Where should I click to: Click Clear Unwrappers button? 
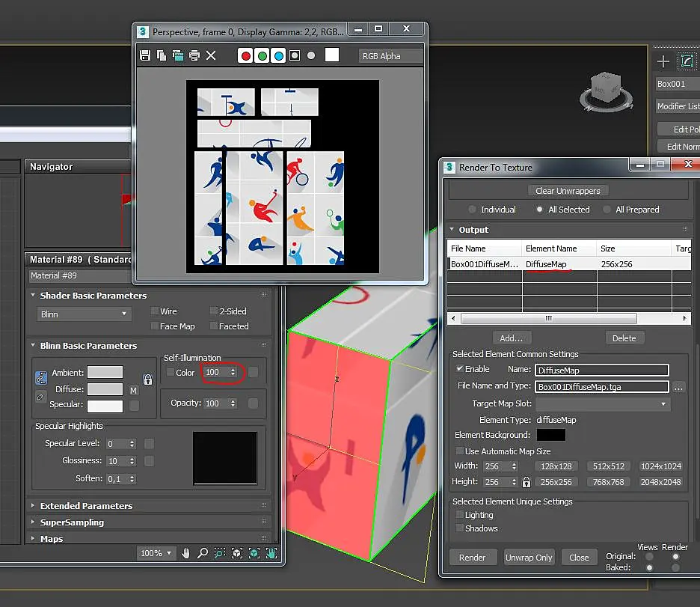(568, 191)
